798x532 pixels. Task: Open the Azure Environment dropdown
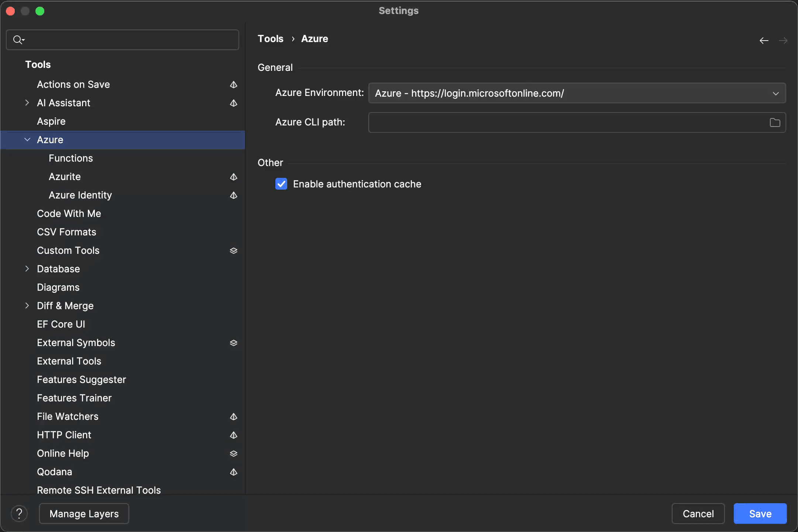[775, 93]
